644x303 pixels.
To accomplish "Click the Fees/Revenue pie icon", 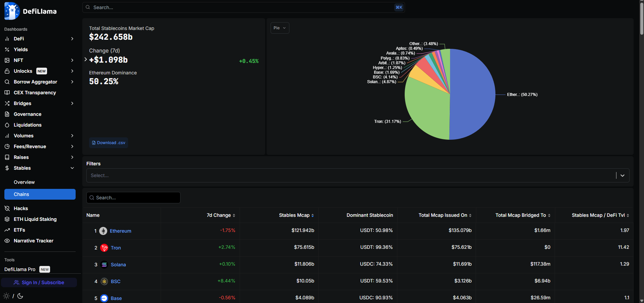I will tap(7, 146).
